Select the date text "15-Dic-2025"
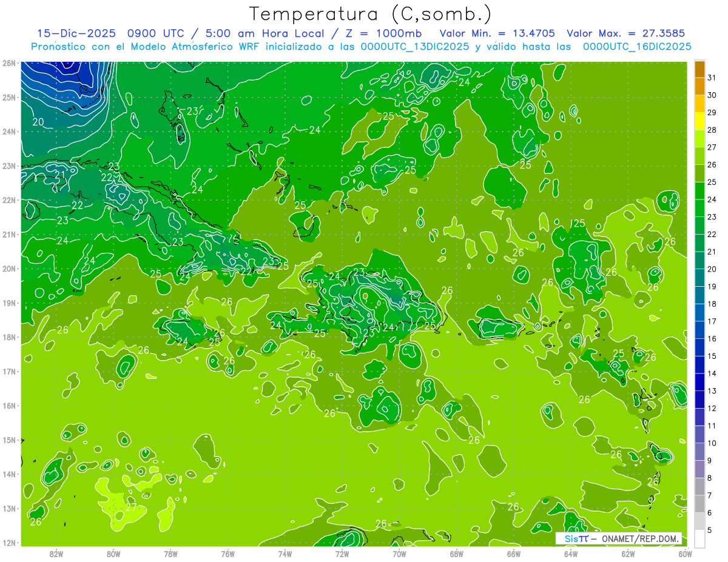This screenshot has width=728, height=562. click(x=77, y=33)
